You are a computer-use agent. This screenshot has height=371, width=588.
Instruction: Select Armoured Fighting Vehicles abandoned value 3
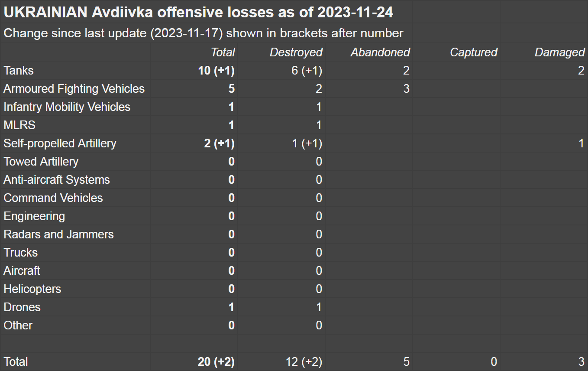(406, 89)
